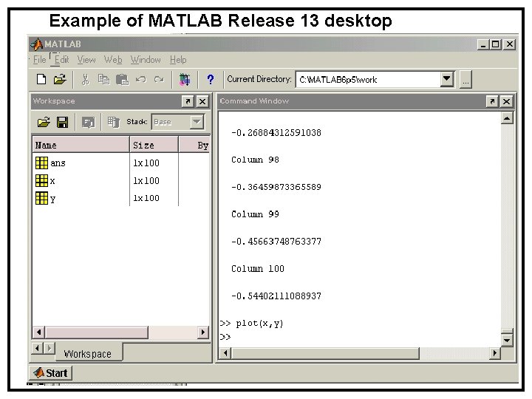
Task: Click value -0.45663748763377
Action: [276, 242]
